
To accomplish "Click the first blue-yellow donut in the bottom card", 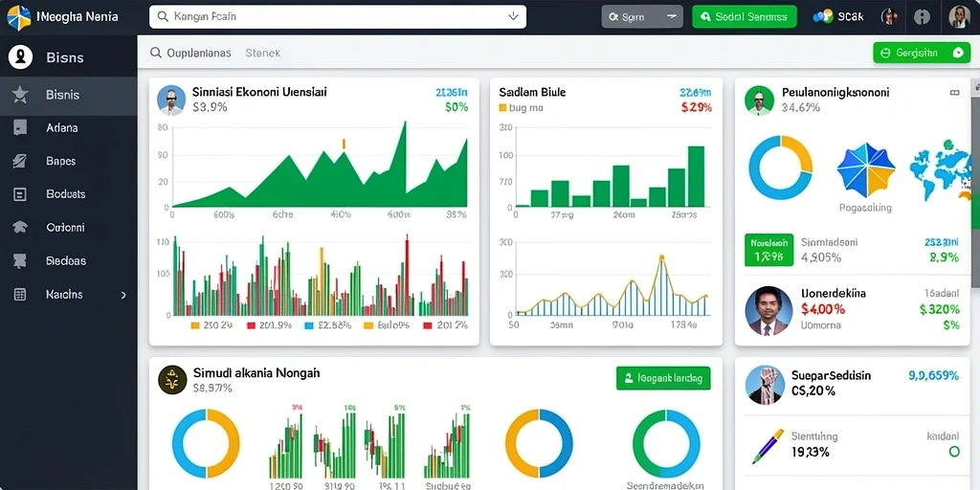I will [206, 443].
